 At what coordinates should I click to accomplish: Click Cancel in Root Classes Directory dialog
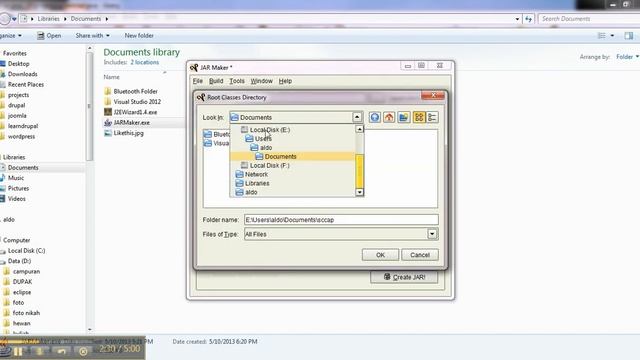420,255
